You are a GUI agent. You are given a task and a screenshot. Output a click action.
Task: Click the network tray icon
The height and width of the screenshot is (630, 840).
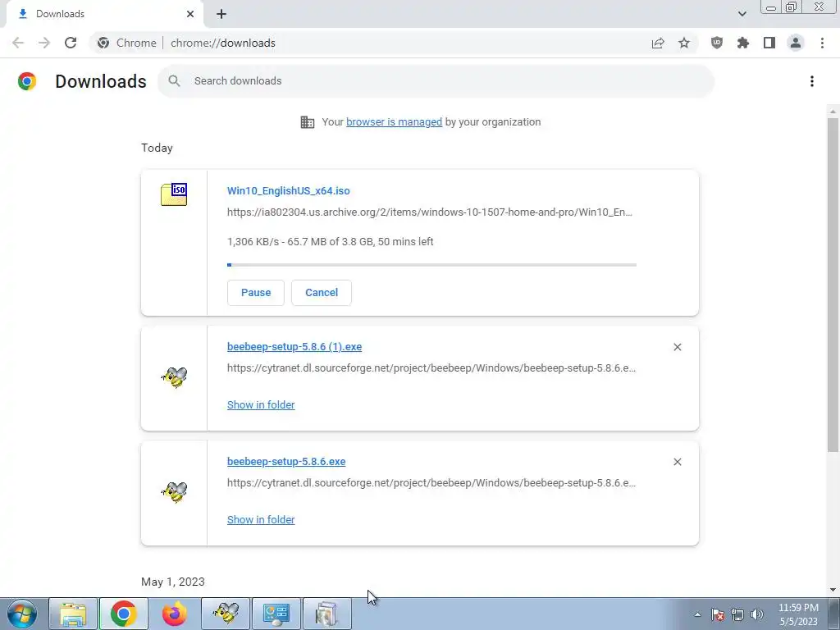pyautogui.click(x=737, y=614)
